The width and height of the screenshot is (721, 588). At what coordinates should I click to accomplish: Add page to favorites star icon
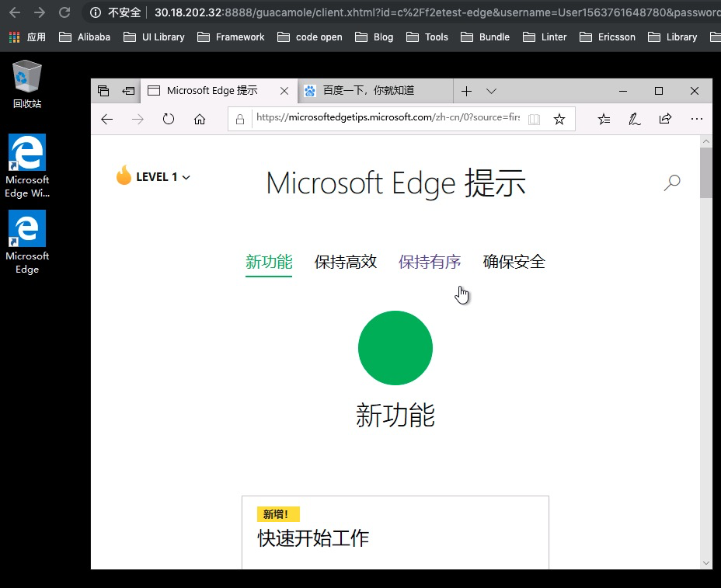(559, 120)
